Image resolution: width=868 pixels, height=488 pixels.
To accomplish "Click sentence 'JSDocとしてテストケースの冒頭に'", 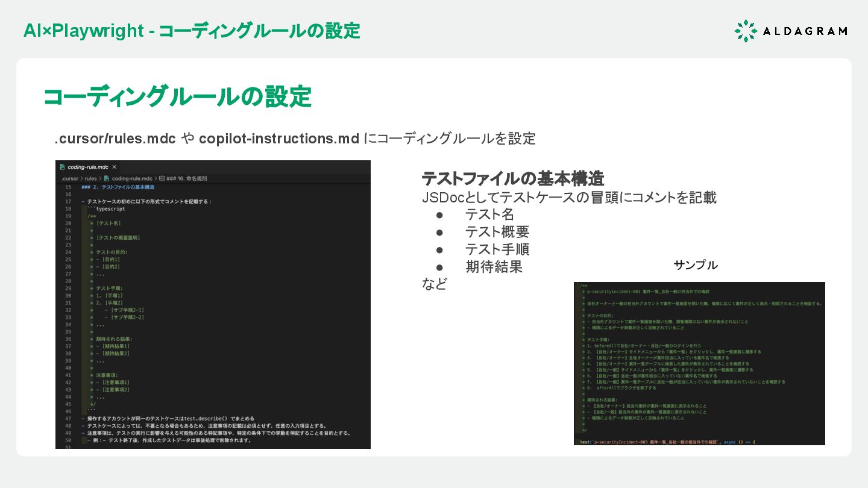I will [x=569, y=197].
